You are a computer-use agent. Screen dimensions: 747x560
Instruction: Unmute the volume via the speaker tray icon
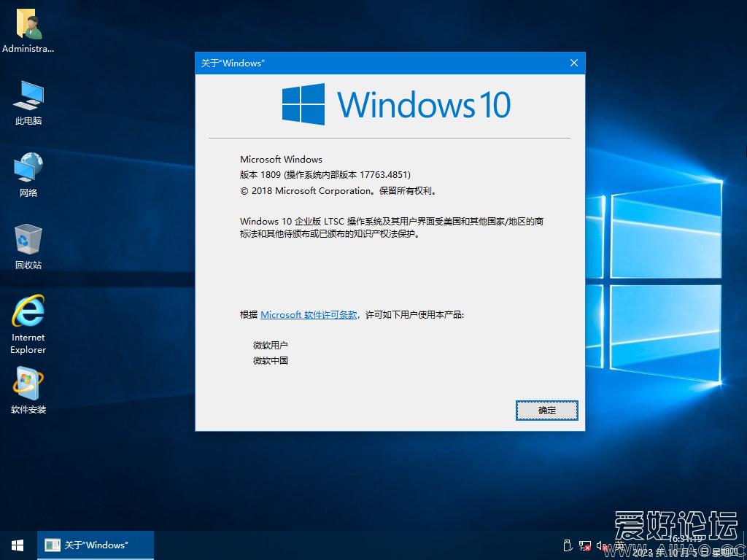[x=602, y=545]
